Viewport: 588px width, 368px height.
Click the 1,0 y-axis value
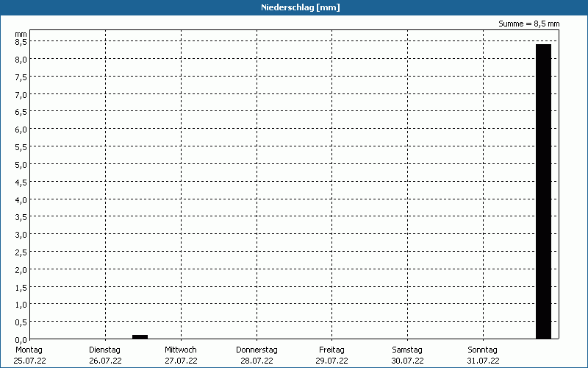point(21,305)
